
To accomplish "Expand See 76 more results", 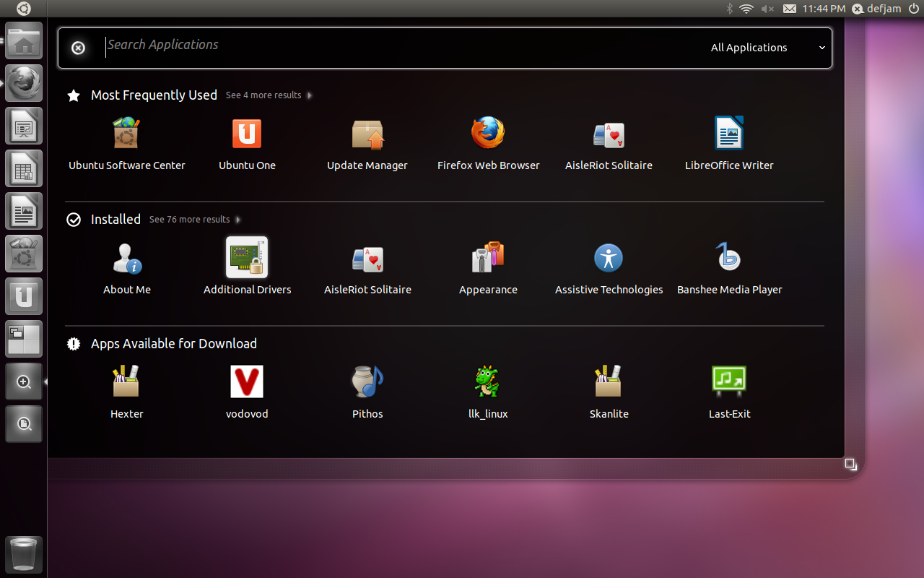I will click(195, 220).
